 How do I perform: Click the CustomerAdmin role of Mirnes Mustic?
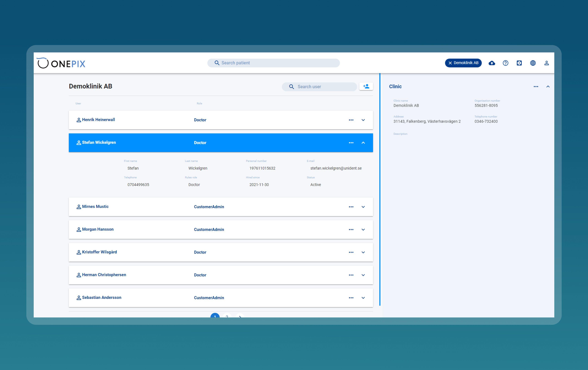coord(209,207)
